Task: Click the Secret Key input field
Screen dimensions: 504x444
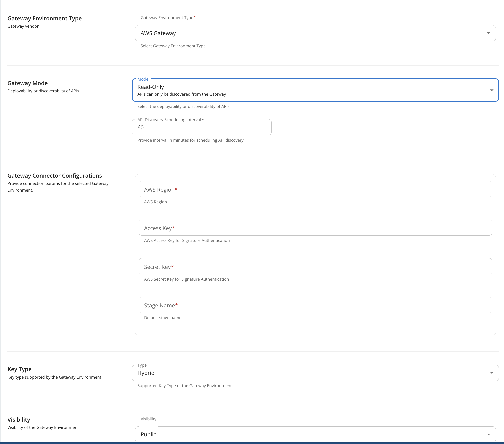Action: click(x=315, y=266)
